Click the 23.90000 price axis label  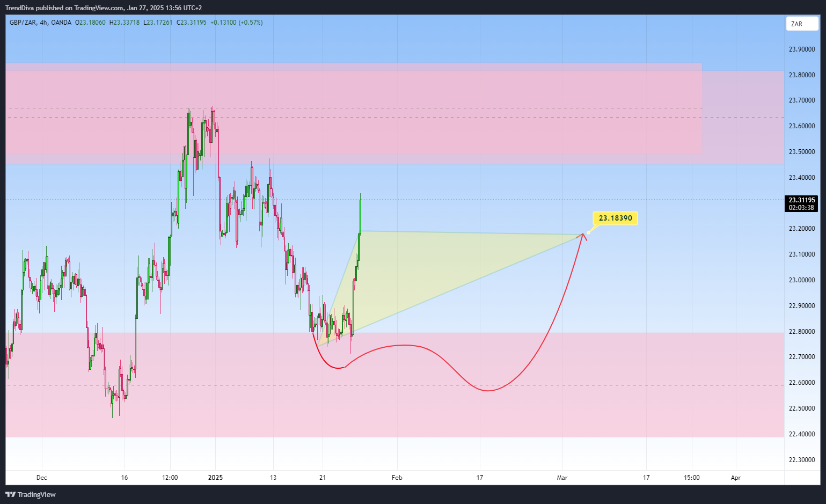[801, 49]
